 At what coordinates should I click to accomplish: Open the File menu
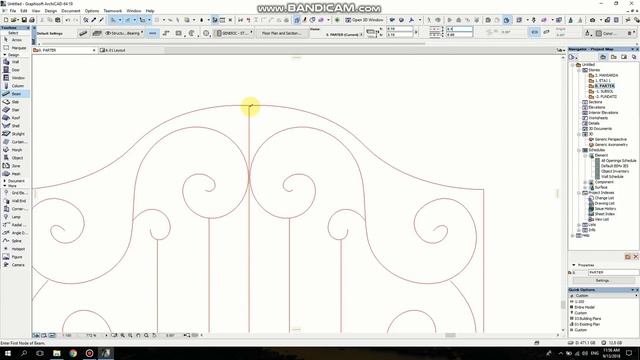tap(13, 11)
